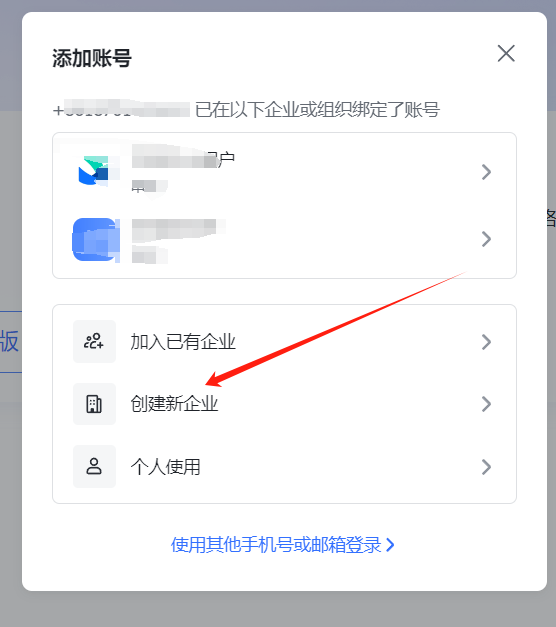Click the partially visible 版 tab behind the dialog
Screen dimensions: 556x627
click(10, 341)
